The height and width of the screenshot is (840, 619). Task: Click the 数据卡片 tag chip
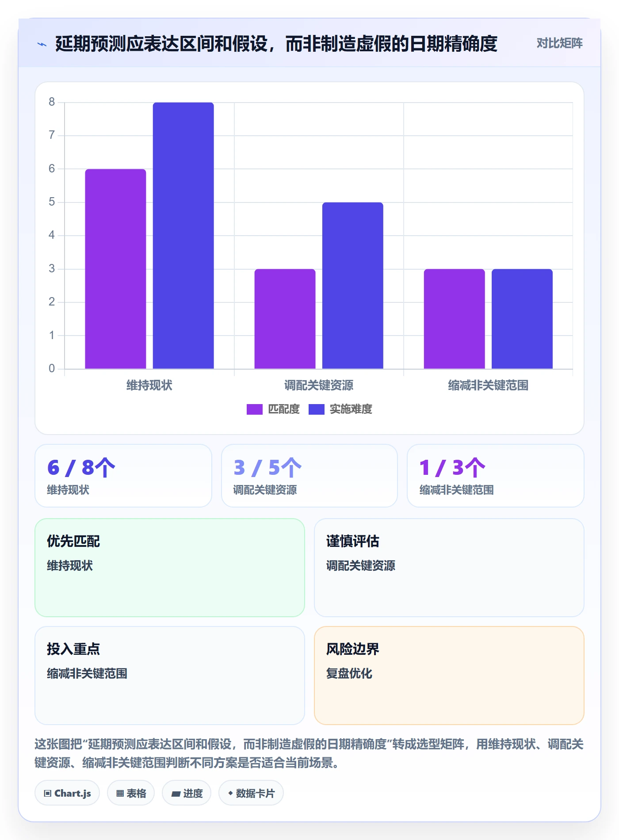point(251,793)
